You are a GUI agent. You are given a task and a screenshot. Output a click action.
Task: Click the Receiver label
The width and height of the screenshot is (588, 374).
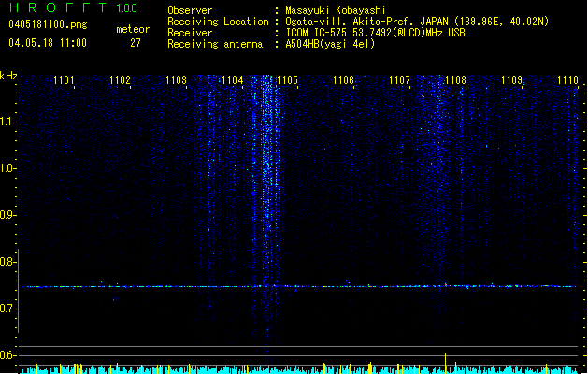coord(190,33)
